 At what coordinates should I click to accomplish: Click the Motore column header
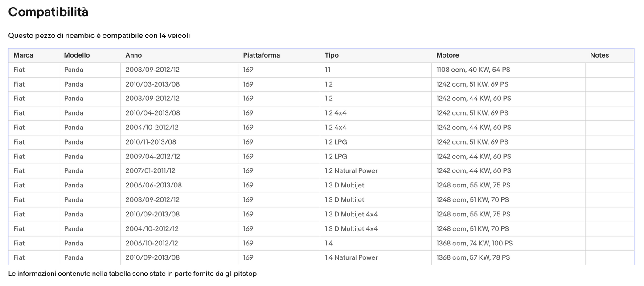click(447, 55)
